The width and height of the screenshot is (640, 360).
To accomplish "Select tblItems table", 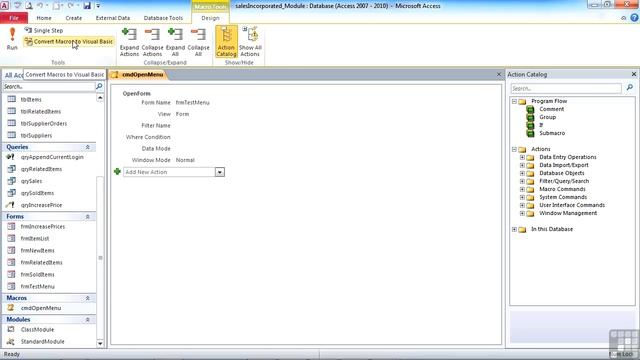I will tap(31, 99).
